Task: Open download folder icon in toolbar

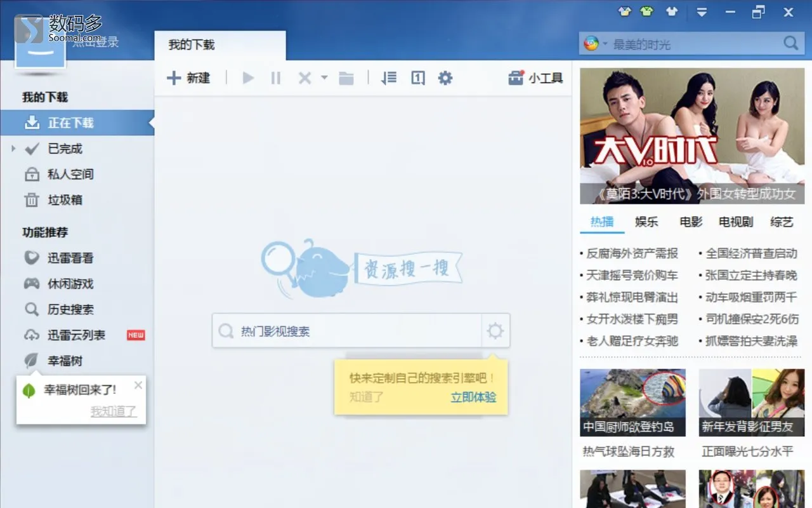Action: click(x=346, y=78)
